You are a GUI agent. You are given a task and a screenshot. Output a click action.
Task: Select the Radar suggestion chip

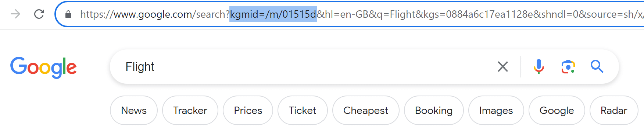click(x=614, y=110)
